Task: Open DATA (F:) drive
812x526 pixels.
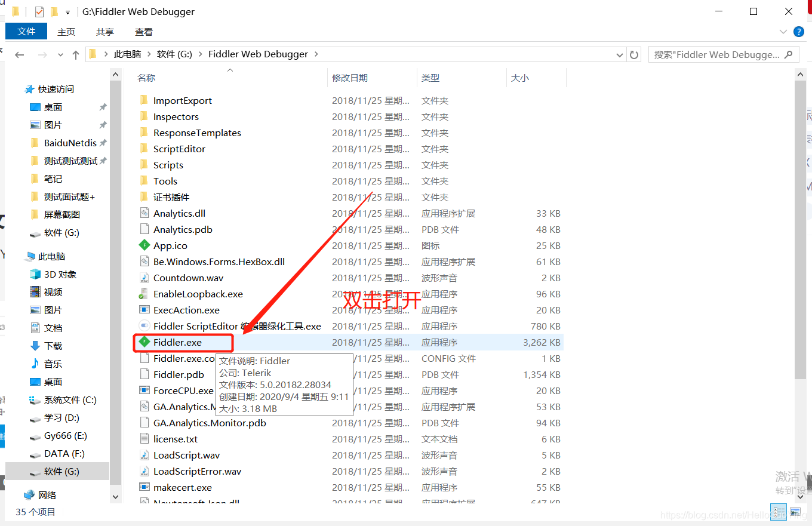Action: click(x=64, y=453)
